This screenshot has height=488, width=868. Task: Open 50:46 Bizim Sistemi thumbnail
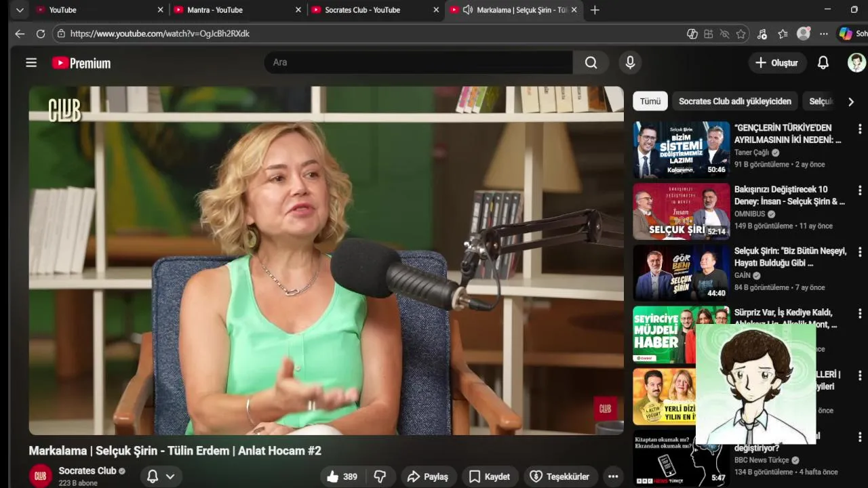(682, 149)
